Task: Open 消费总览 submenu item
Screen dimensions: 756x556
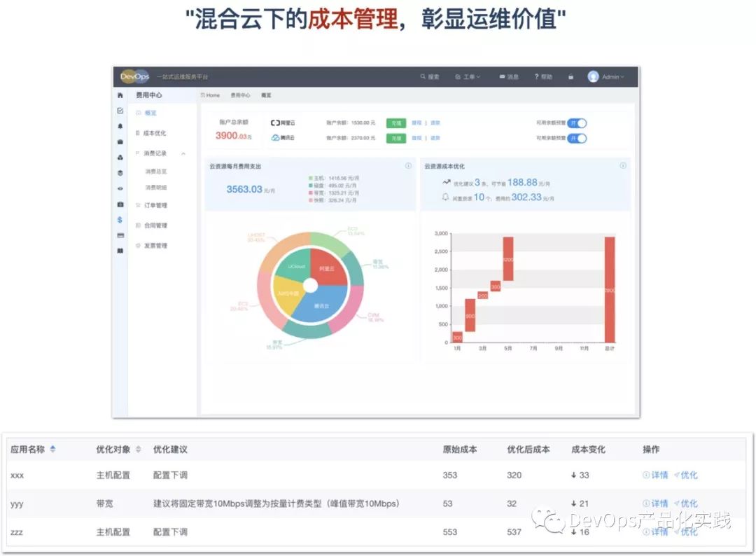Action: (156, 172)
